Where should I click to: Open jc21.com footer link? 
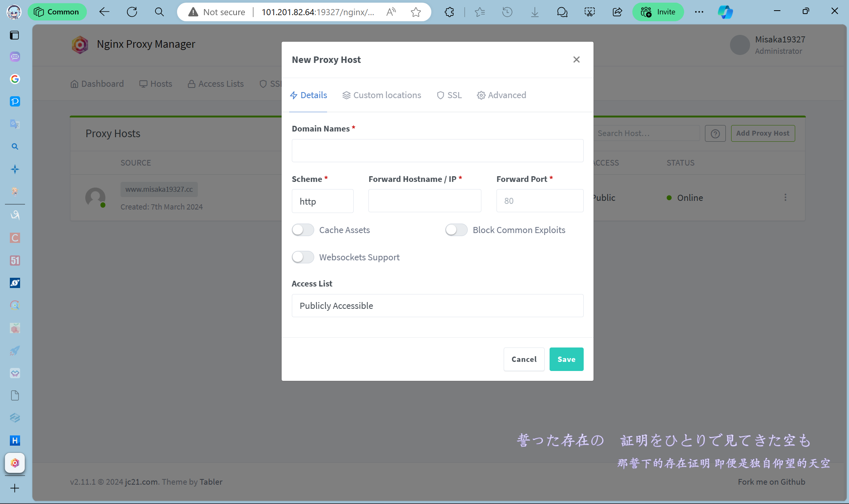141,482
